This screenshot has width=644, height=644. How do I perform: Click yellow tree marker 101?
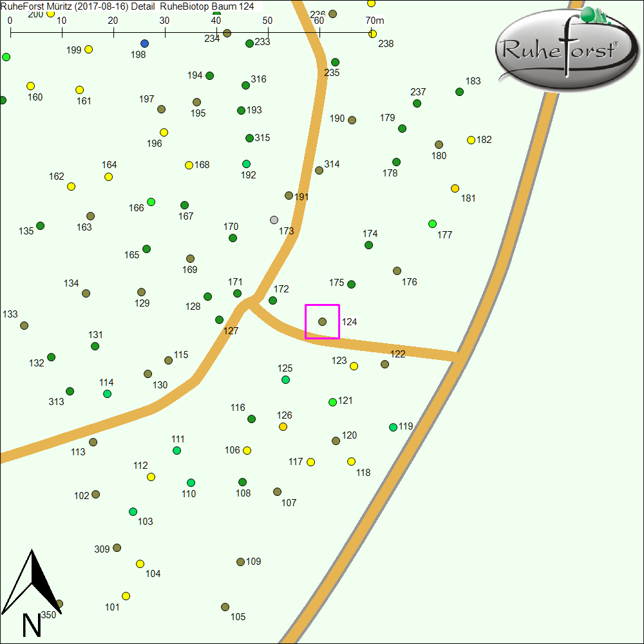point(126,596)
